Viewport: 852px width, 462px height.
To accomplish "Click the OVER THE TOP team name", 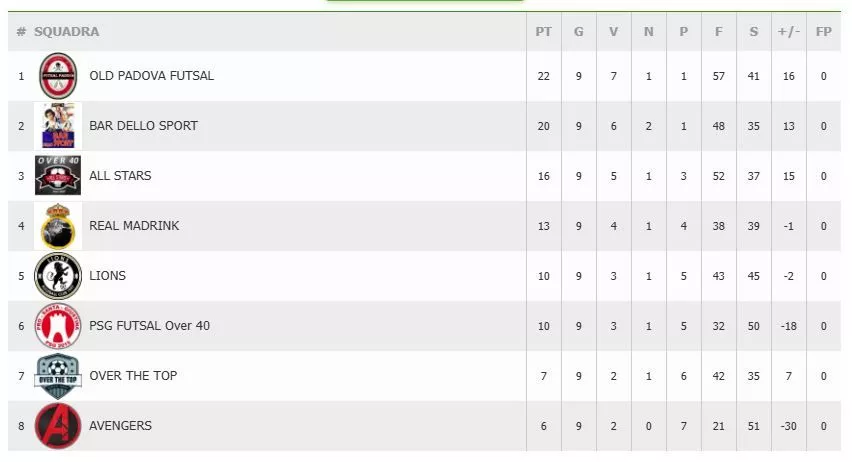I will tap(133, 376).
